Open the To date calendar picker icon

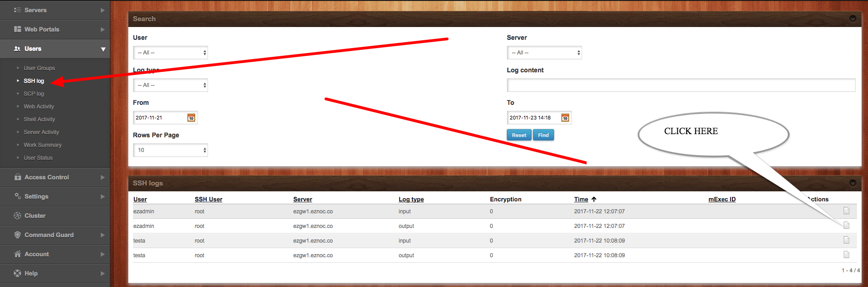(x=565, y=118)
